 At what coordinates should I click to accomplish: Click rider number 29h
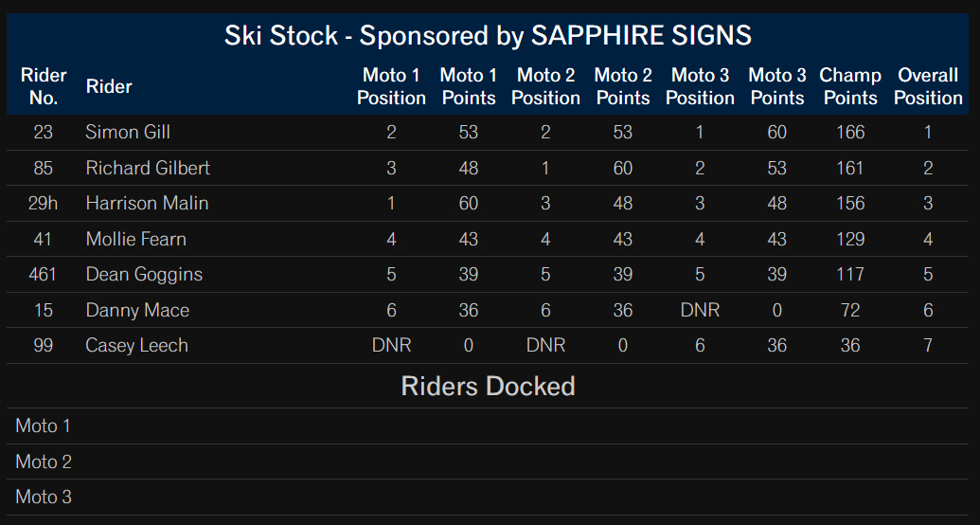click(44, 204)
